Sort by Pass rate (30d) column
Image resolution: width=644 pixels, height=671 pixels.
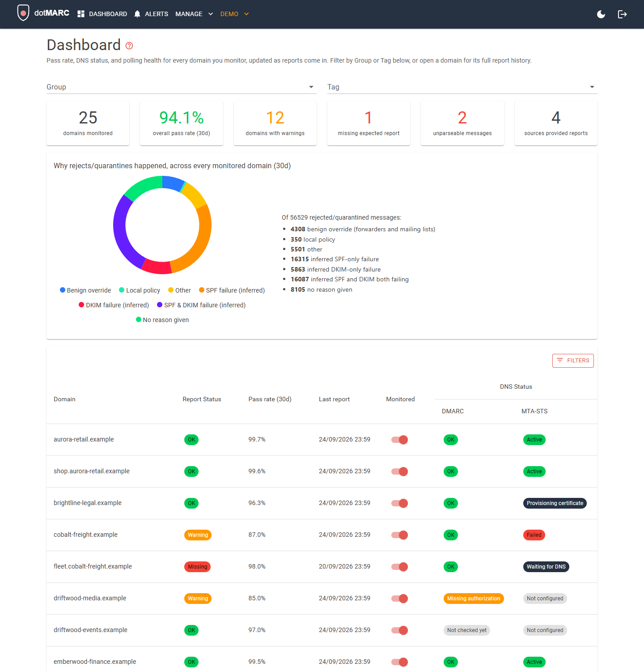[270, 399]
